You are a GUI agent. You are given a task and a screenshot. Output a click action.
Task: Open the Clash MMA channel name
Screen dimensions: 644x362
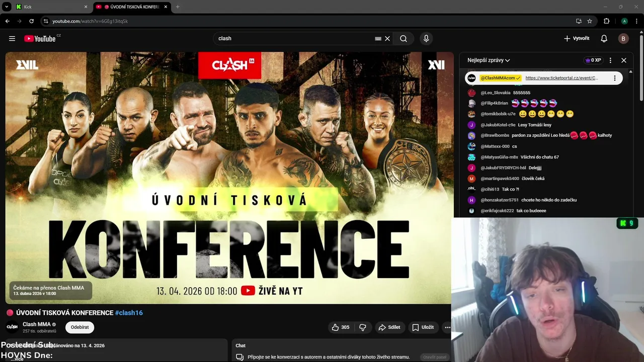[37, 324]
